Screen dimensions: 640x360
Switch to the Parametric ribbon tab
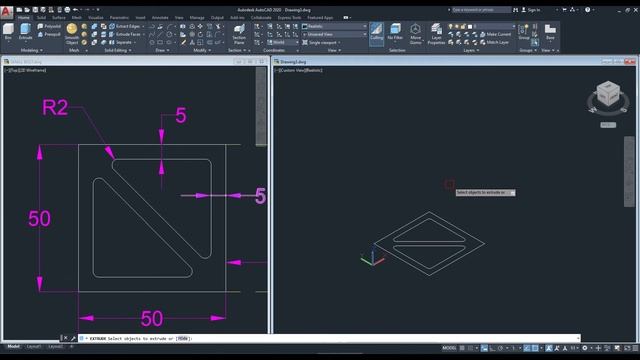[x=119, y=18]
